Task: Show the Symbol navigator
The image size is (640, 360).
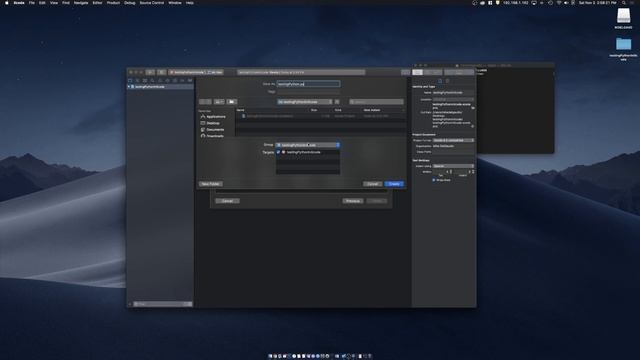Action: point(145,80)
